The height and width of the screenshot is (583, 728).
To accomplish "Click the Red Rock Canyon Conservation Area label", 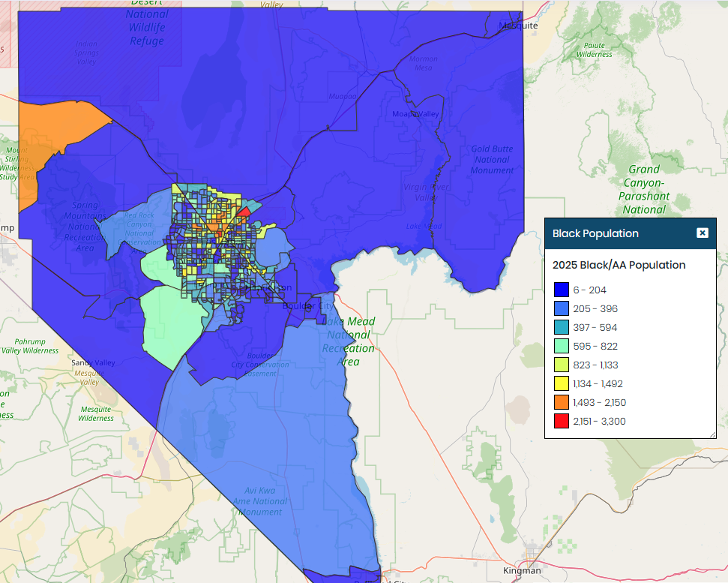I will [139, 233].
